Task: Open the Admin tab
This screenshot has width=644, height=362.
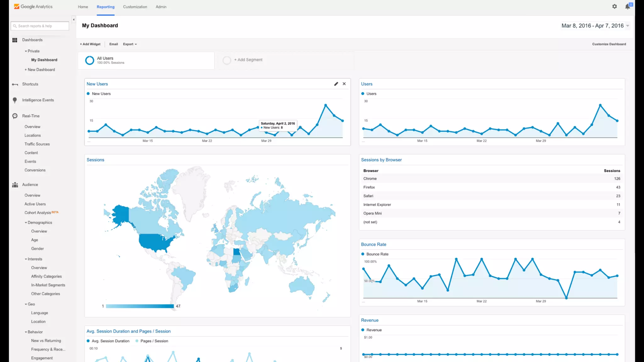Action: [161, 7]
